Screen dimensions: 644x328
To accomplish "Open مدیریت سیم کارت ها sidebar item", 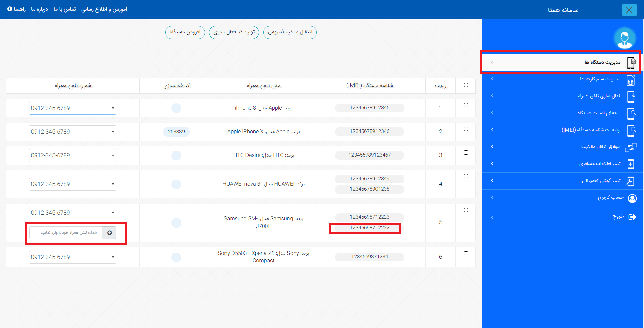I will click(x=563, y=79).
